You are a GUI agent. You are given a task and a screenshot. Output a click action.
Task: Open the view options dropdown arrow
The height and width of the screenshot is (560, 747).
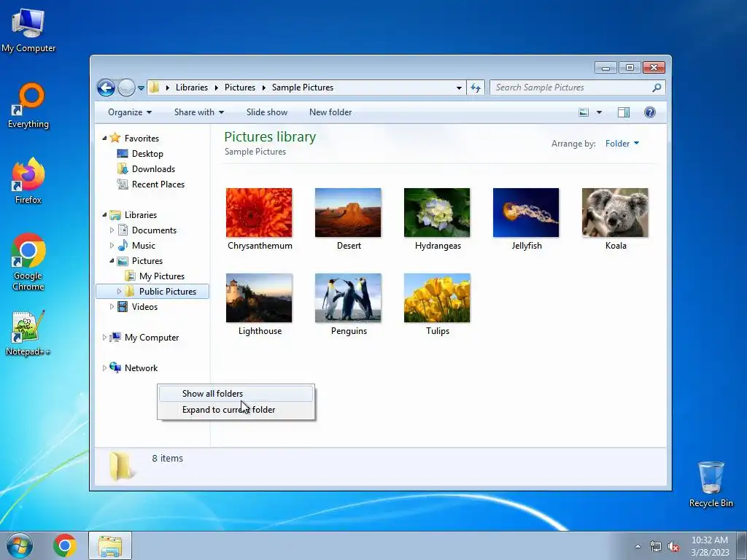click(600, 112)
